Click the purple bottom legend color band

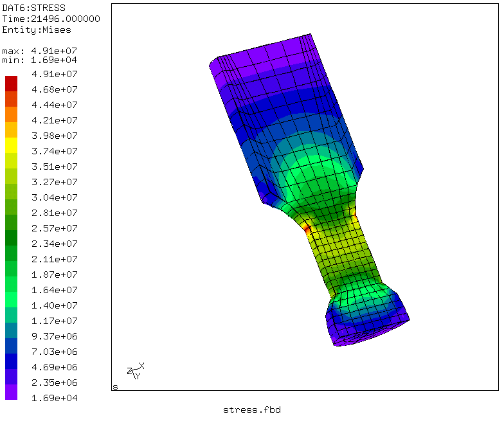(x=12, y=392)
